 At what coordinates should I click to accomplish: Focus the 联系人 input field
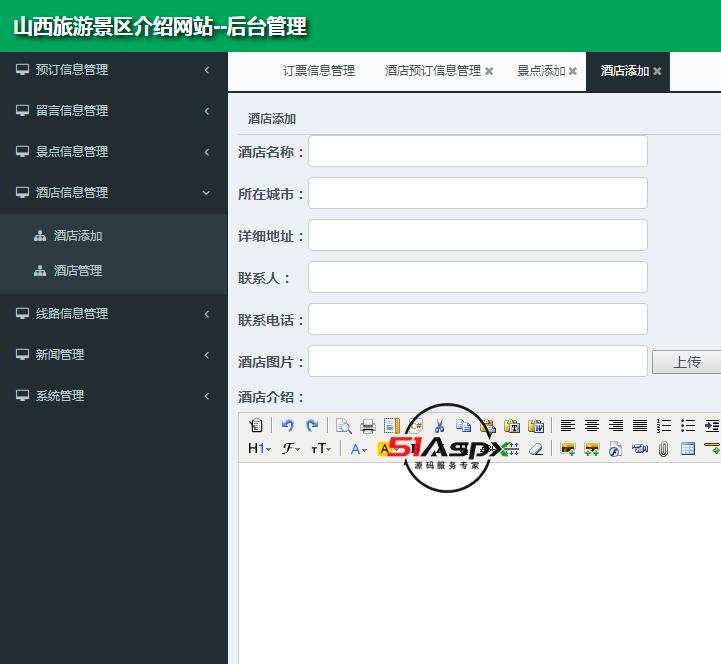(478, 277)
